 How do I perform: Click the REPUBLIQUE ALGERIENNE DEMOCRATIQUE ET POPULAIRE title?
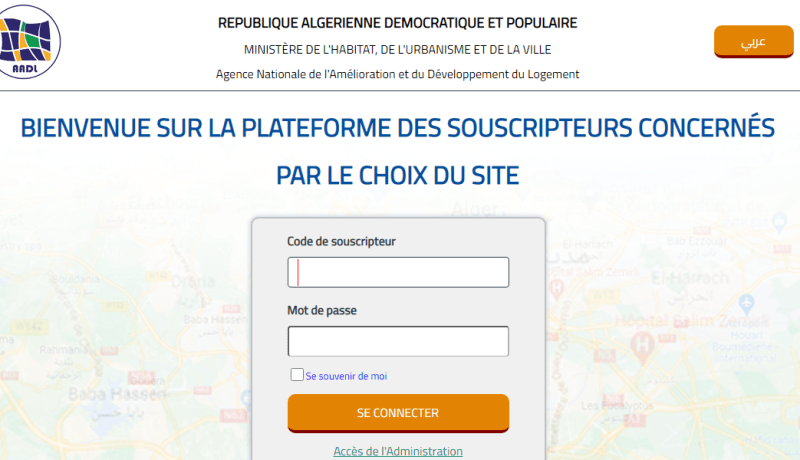[397, 23]
